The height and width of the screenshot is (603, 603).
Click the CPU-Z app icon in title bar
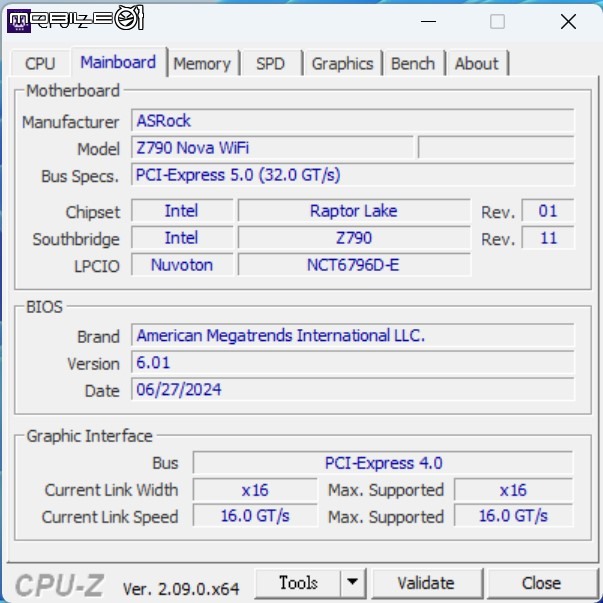(18, 22)
